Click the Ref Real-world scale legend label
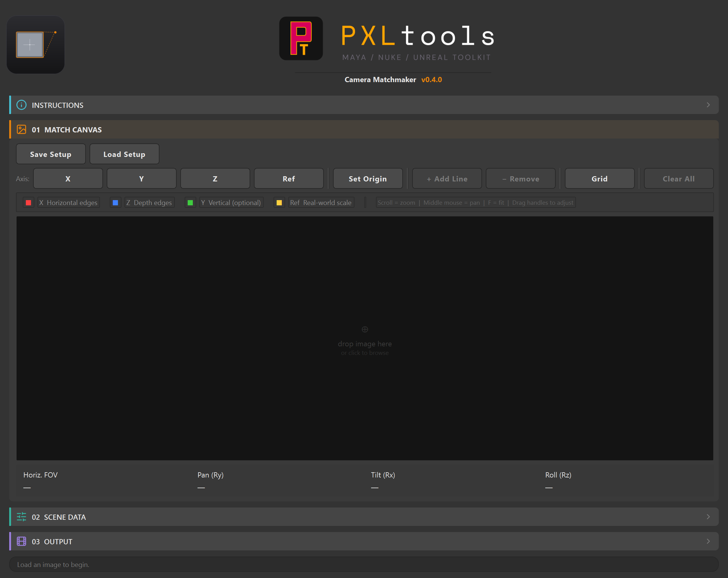 321,203
